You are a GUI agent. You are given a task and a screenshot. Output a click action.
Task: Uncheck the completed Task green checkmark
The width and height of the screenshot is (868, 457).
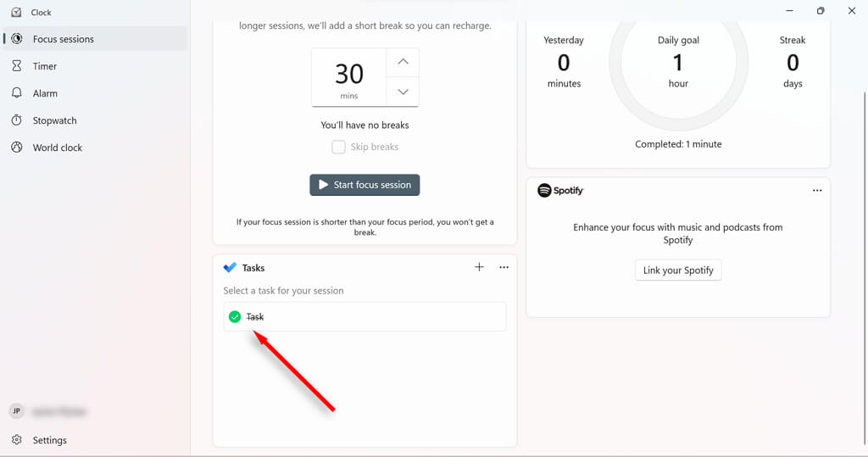click(x=235, y=317)
